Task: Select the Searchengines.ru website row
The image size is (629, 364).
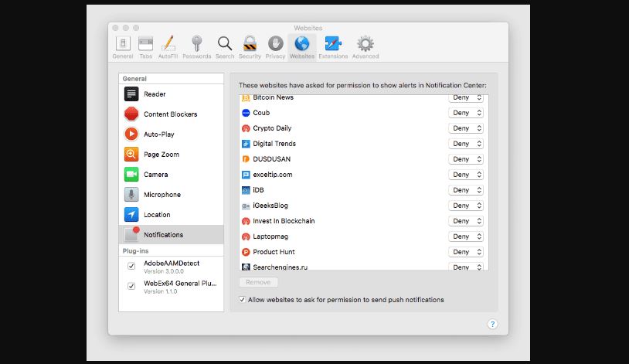Action: pyautogui.click(x=363, y=265)
